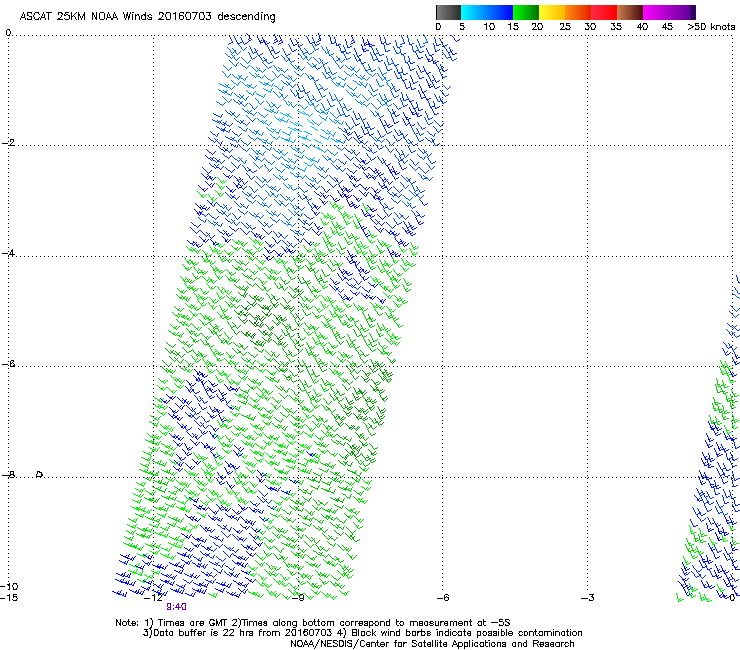Screen dimensions: 740x650
Task: Click the -9 longitude axis label
Action: [x=298, y=598]
